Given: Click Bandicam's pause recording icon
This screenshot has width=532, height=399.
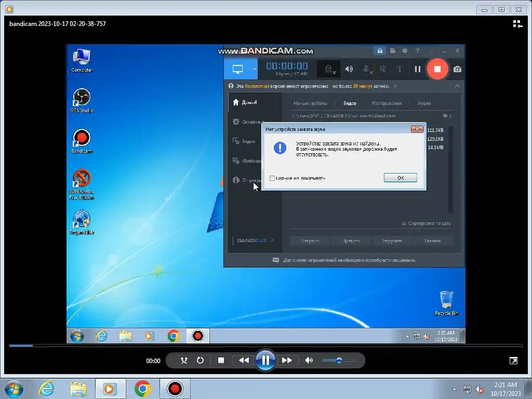Looking at the screenshot, I should coord(418,69).
